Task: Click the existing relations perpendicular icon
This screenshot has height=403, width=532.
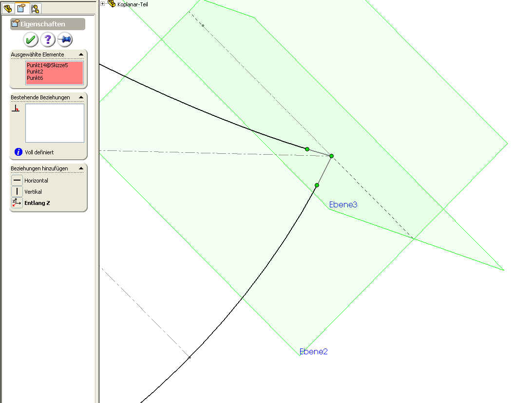Action: (x=16, y=108)
